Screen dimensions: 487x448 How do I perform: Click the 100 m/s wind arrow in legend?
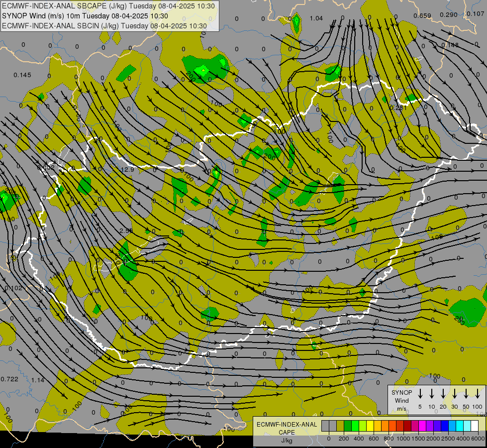(x=478, y=394)
